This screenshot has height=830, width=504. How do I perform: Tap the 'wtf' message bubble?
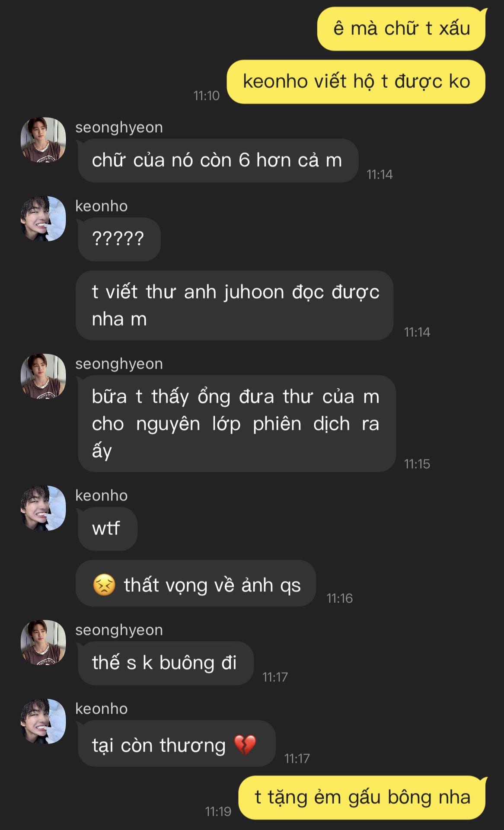(107, 529)
